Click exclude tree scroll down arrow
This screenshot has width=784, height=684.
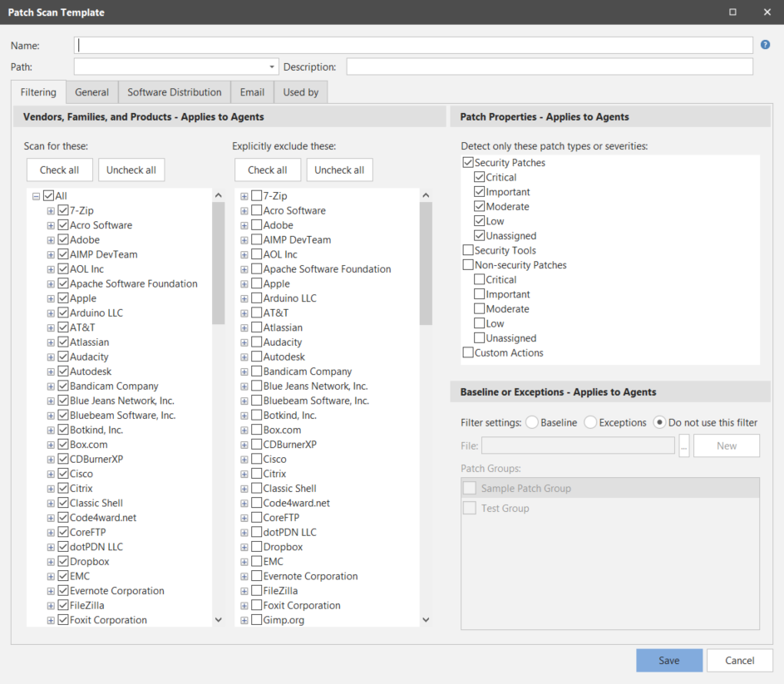[x=426, y=619]
